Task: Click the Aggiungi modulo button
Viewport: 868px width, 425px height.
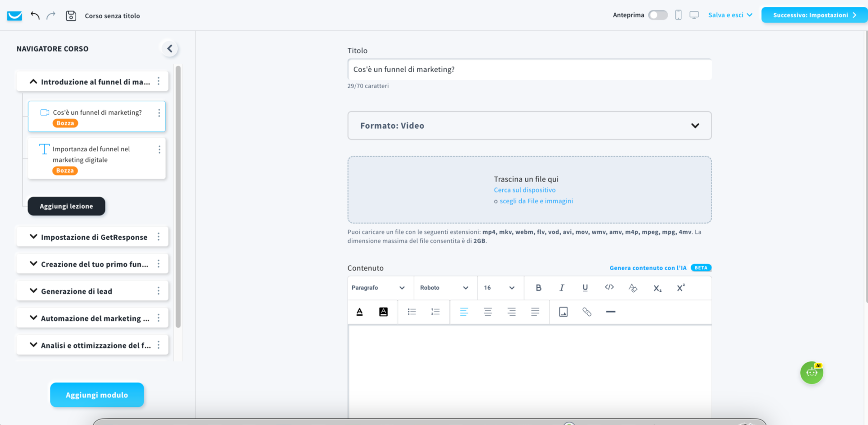Action: [97, 395]
